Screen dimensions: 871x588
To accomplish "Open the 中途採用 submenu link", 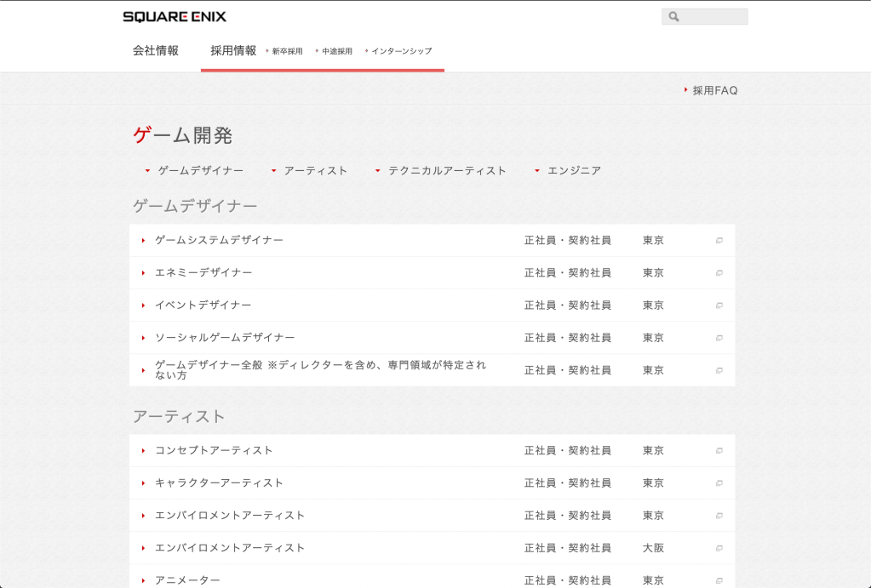I will click(336, 51).
